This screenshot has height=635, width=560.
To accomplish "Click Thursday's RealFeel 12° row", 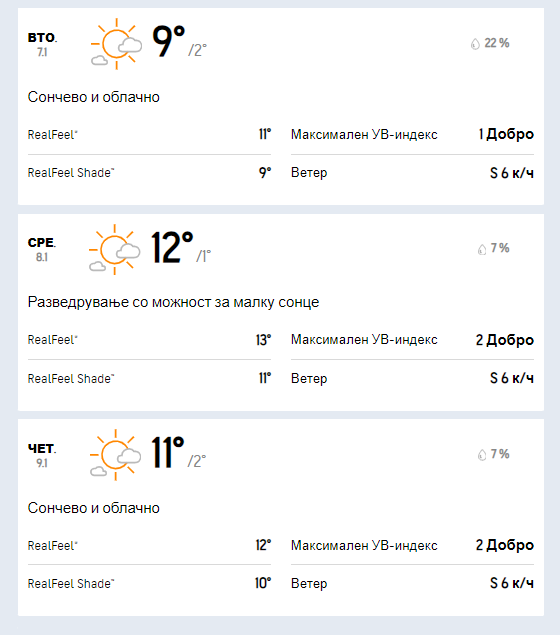I will click(149, 545).
